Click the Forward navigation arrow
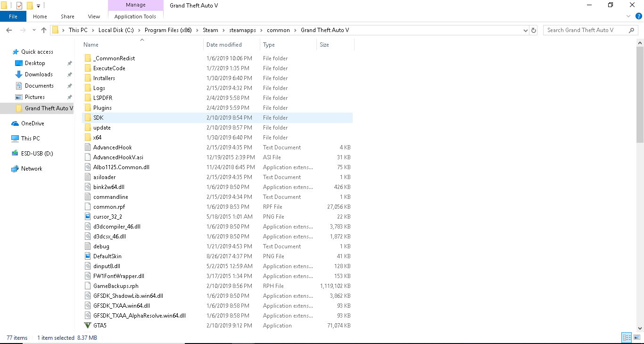This screenshot has height=344, width=644. tap(22, 30)
